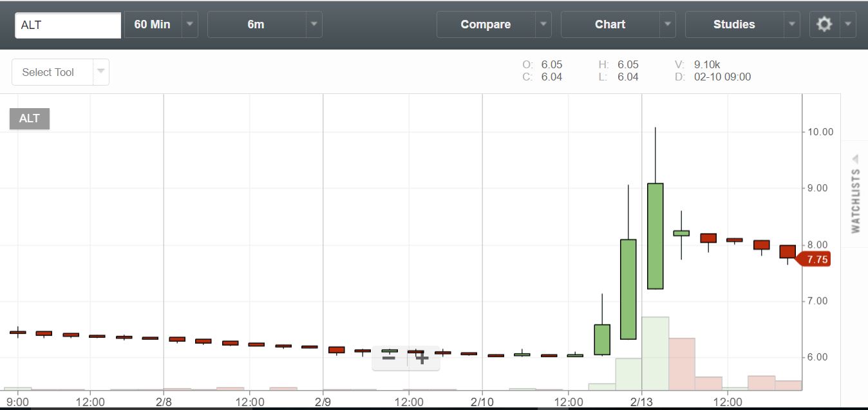Screen dimensions: 868x410
Task: Select the tall green 2/13 candlestick
Action: coord(655,235)
